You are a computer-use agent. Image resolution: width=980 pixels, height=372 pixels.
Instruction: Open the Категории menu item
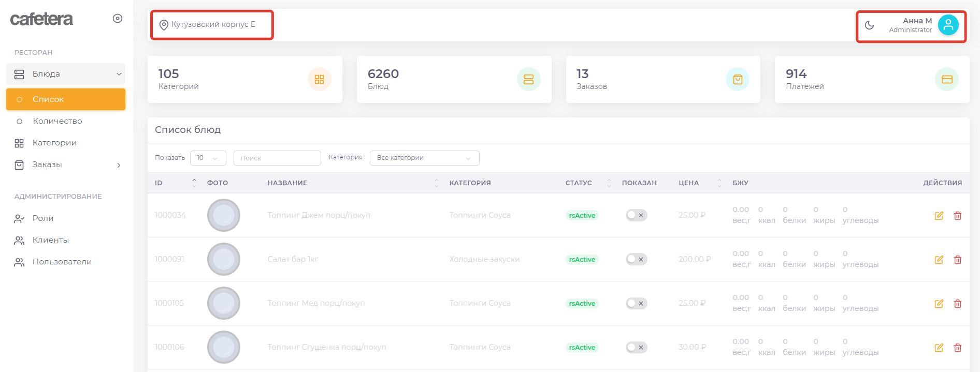point(54,143)
